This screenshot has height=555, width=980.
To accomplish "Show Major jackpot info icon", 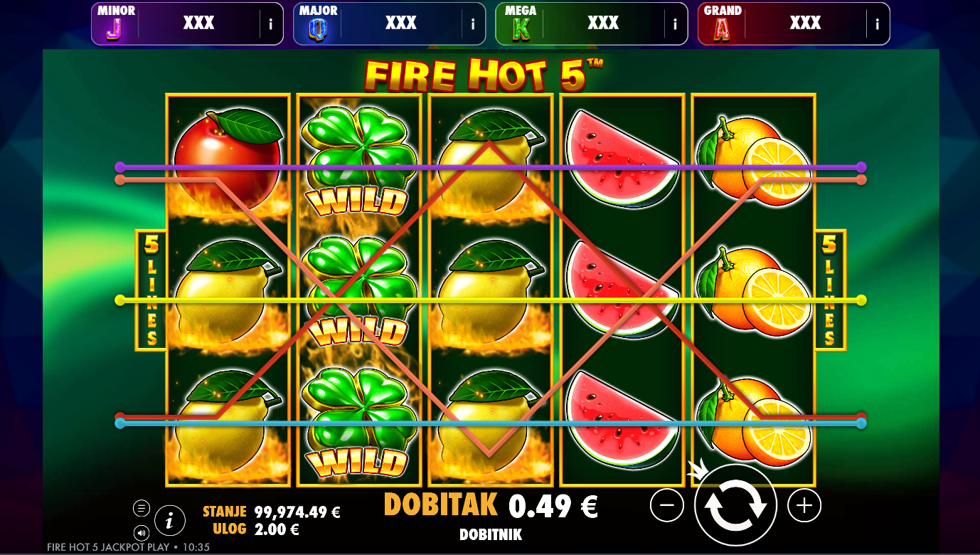I will [473, 24].
